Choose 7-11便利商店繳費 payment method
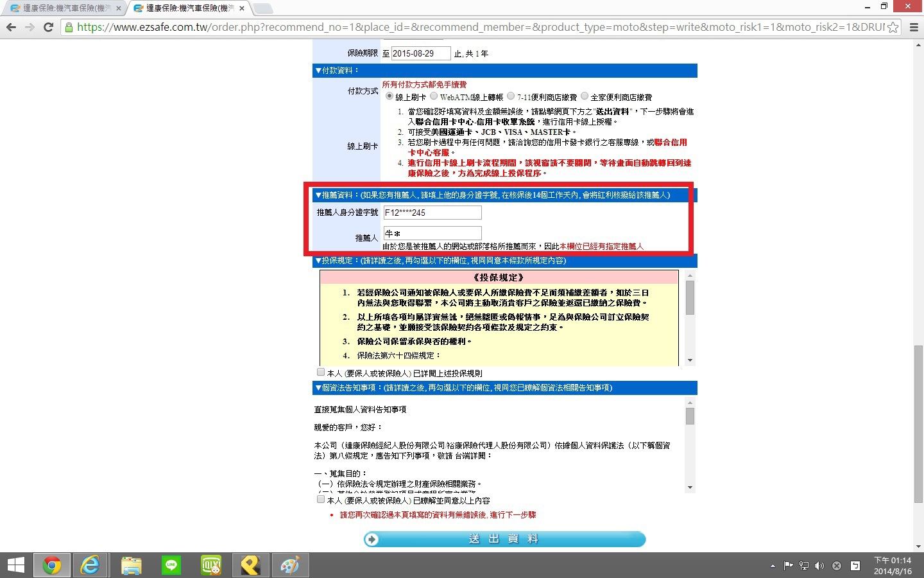Image resolution: width=924 pixels, height=578 pixels. pyautogui.click(x=511, y=96)
